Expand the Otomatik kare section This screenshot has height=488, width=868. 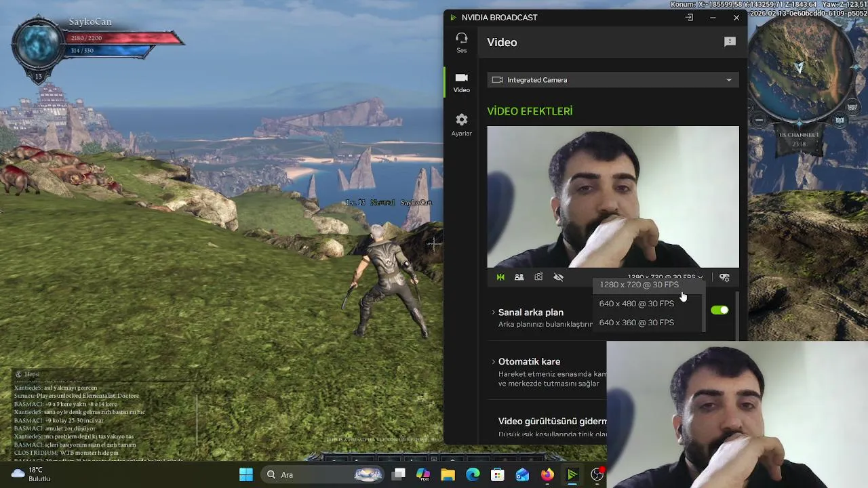(493, 362)
